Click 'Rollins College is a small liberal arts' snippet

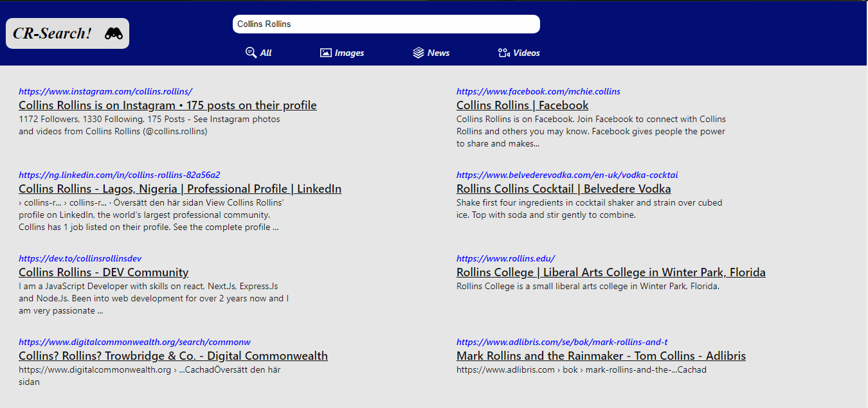(x=588, y=287)
